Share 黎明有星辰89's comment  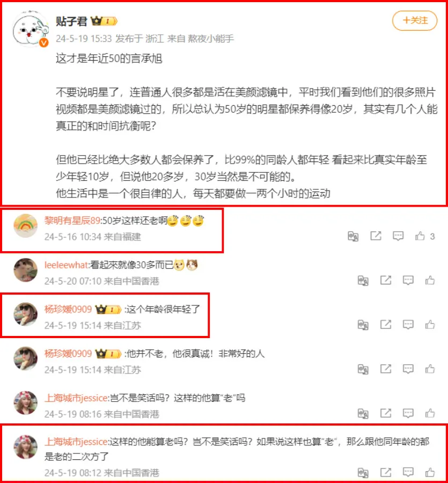(376, 236)
